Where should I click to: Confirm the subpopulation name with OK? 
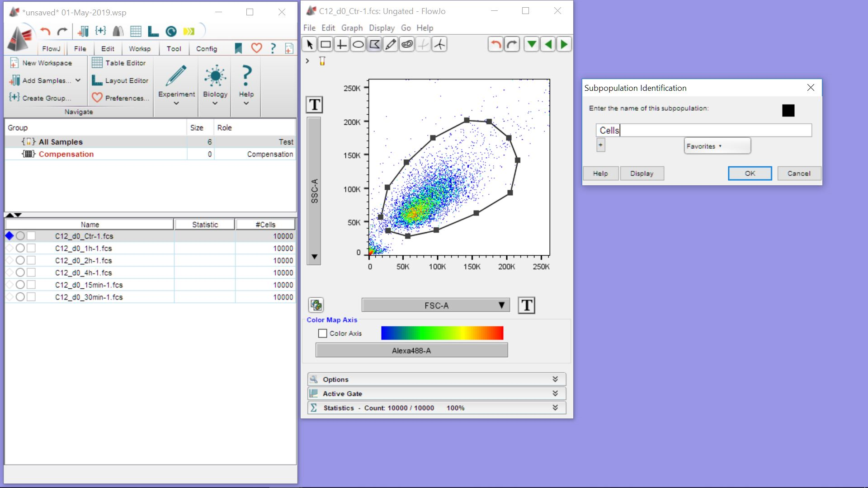tap(750, 174)
